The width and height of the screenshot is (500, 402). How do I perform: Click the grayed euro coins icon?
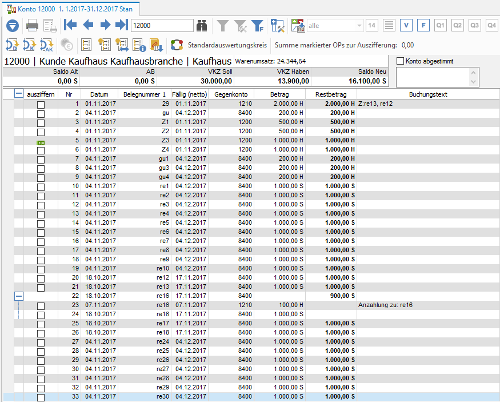pyautogui.click(x=67, y=45)
